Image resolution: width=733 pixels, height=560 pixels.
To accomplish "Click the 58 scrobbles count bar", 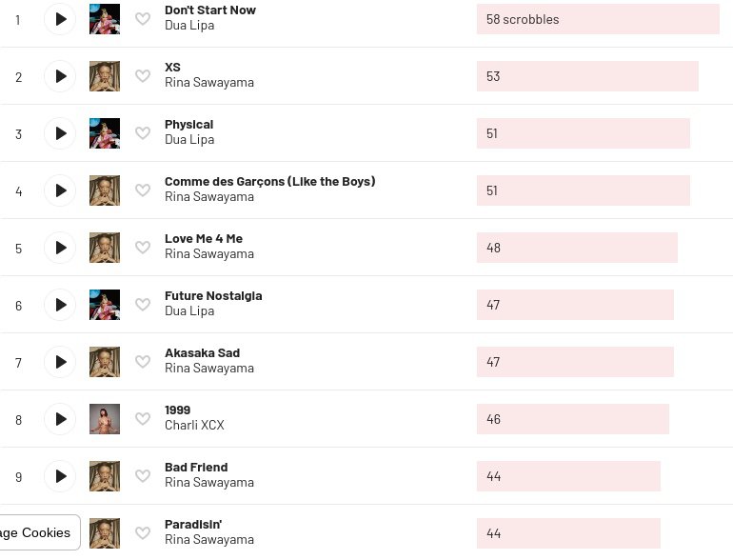I will tap(598, 19).
